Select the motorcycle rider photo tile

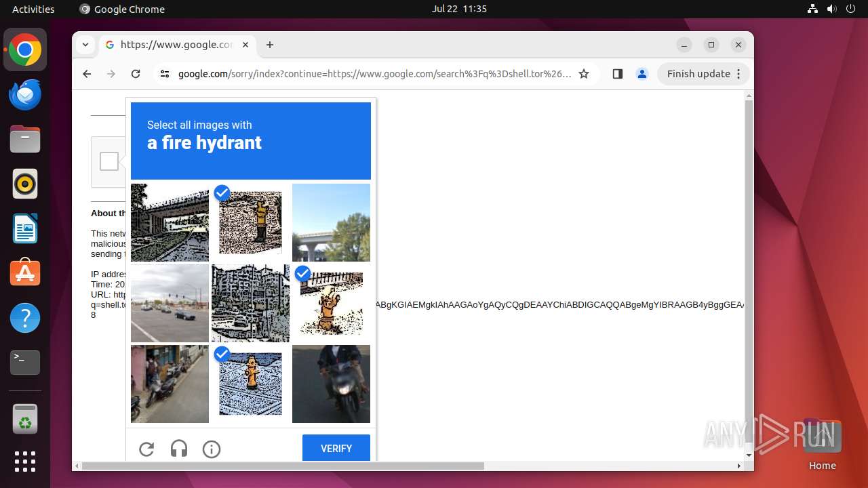(331, 384)
